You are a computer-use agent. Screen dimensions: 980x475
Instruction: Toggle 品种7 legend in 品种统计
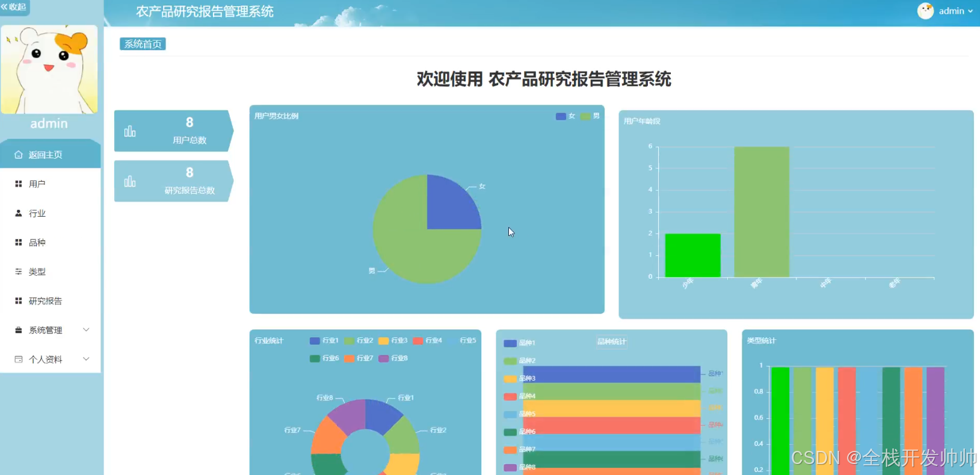click(519, 450)
